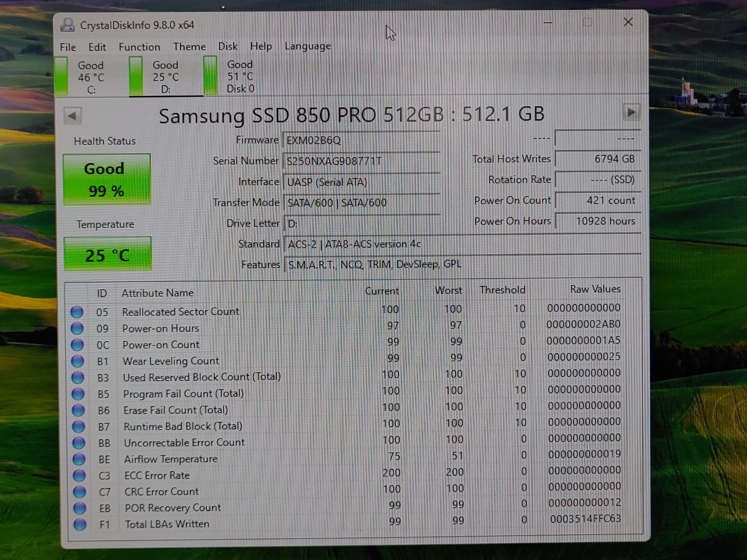Click the Threshold column header
The height and width of the screenshot is (560, 747).
502,290
